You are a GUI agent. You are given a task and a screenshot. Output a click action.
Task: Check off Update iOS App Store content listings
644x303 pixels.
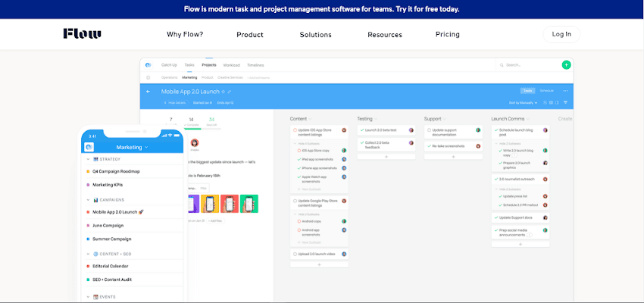(295, 130)
